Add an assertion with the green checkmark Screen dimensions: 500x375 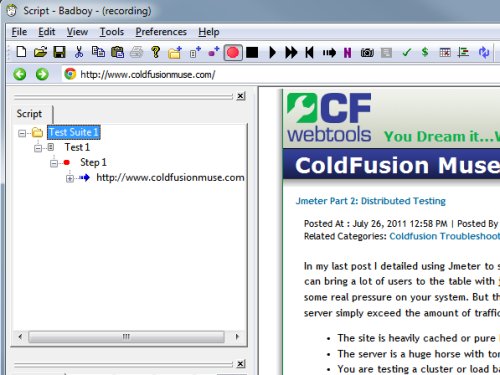(406, 52)
